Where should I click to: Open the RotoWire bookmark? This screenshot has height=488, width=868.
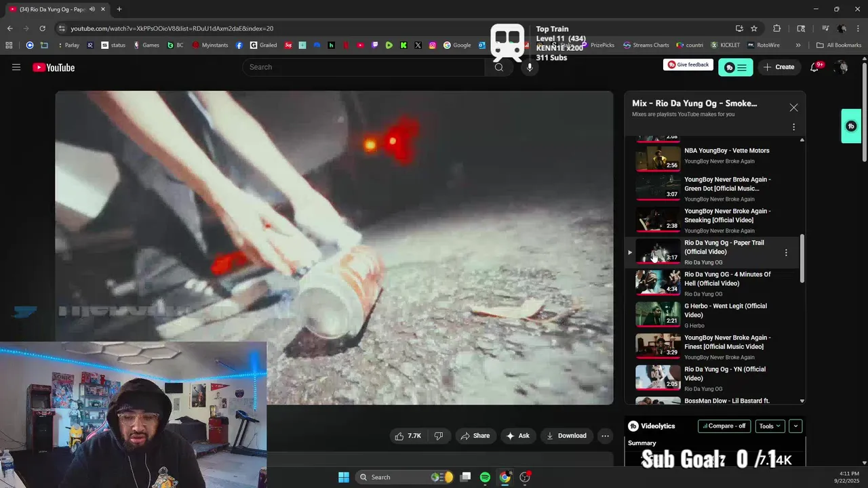(x=764, y=45)
